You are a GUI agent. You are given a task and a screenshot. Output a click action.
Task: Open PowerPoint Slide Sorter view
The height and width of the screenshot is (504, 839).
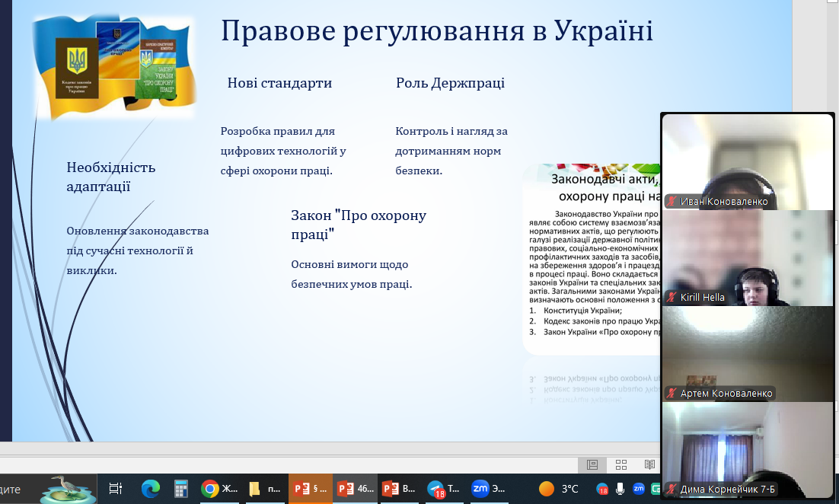(620, 464)
